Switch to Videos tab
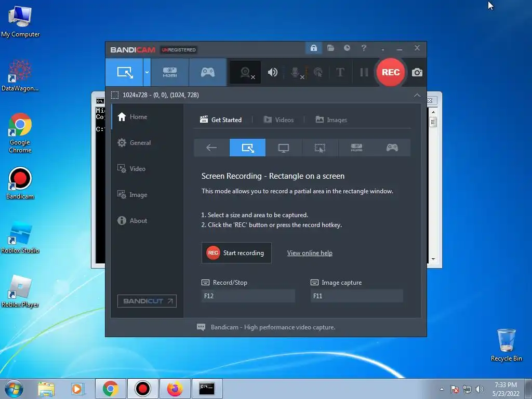532x399 pixels. coord(278,120)
